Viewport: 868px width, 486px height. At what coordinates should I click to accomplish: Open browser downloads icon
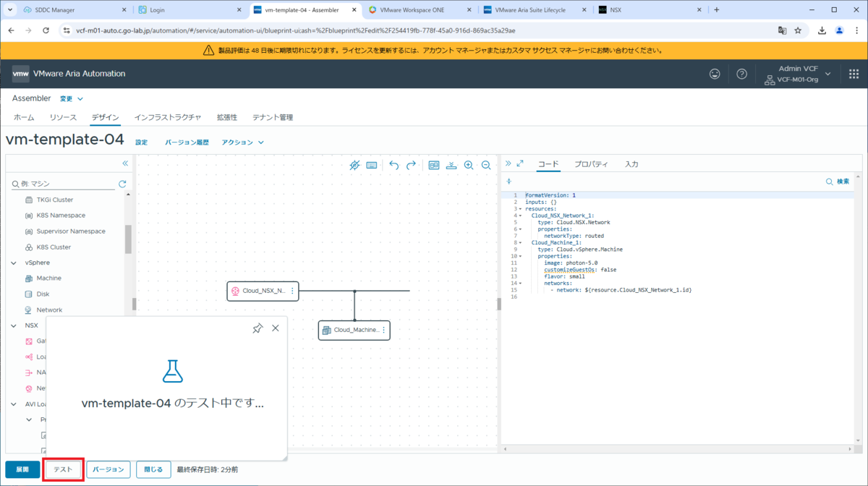822,31
